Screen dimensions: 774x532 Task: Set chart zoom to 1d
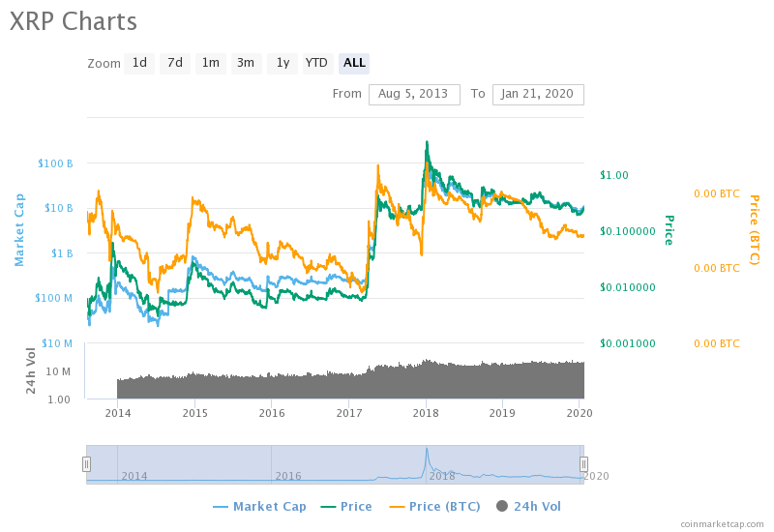point(139,63)
